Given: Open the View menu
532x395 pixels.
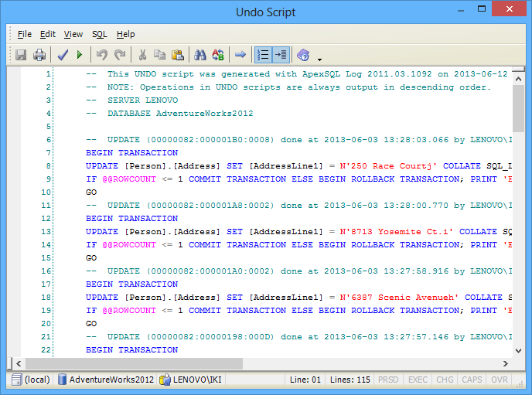Looking at the screenshot, I should [x=73, y=34].
